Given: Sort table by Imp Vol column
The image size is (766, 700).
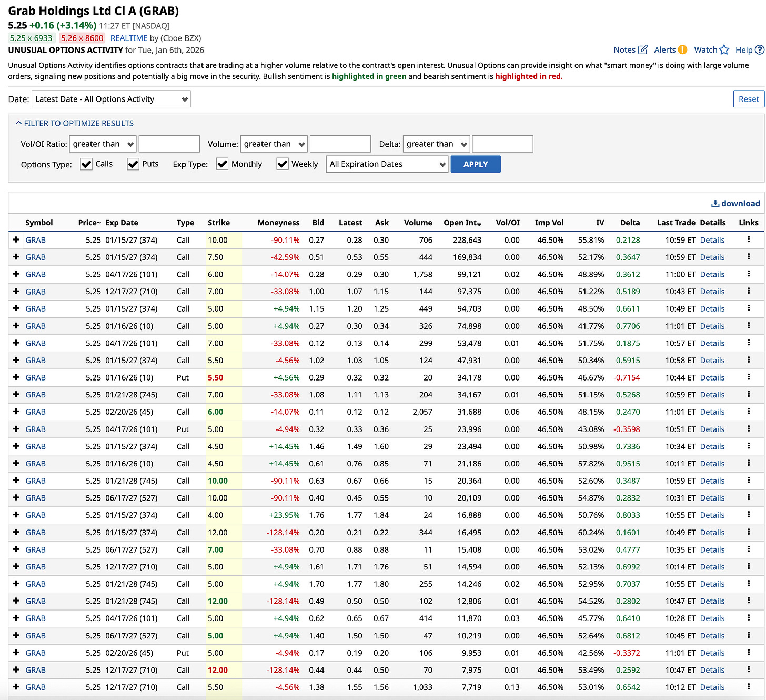Looking at the screenshot, I should click(x=549, y=223).
